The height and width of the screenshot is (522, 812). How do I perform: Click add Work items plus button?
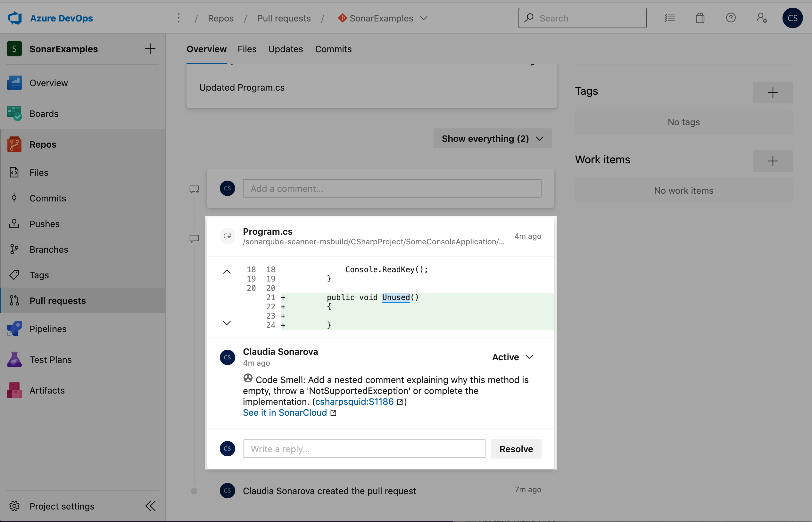[773, 161]
